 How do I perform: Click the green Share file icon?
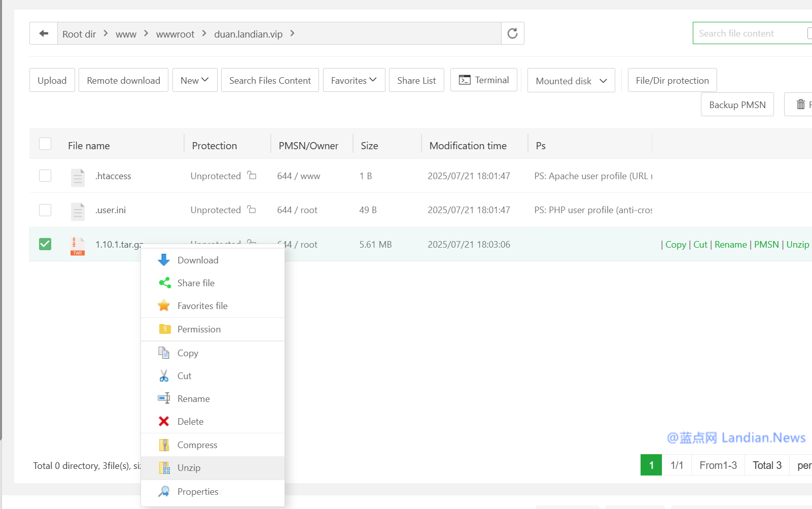coord(164,283)
